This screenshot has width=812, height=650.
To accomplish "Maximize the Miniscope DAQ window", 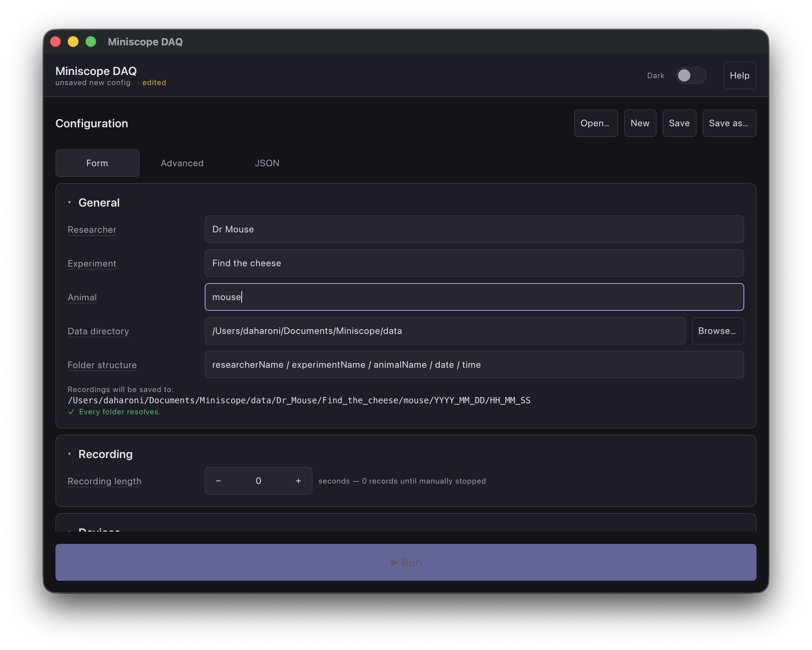I will pos(91,42).
